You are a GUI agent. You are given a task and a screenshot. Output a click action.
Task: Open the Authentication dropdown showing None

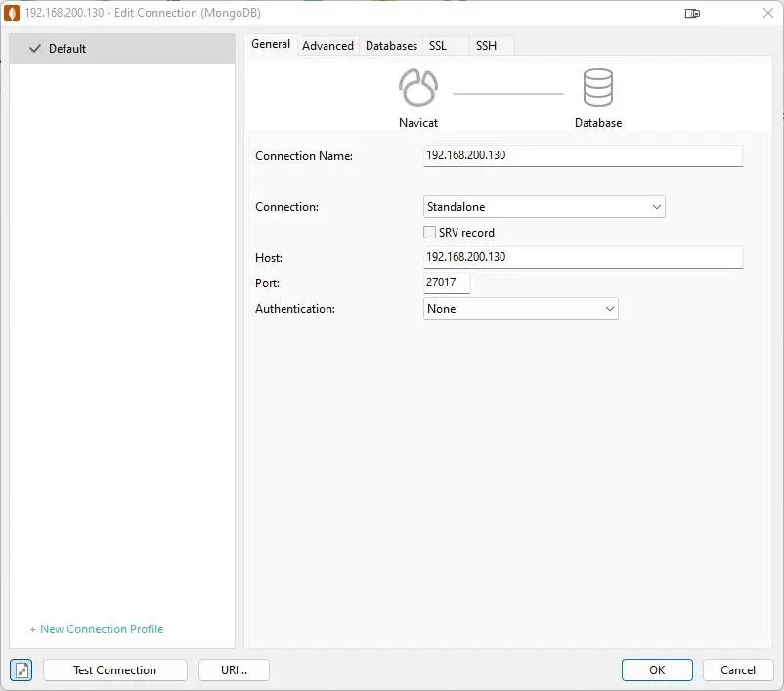coord(520,309)
